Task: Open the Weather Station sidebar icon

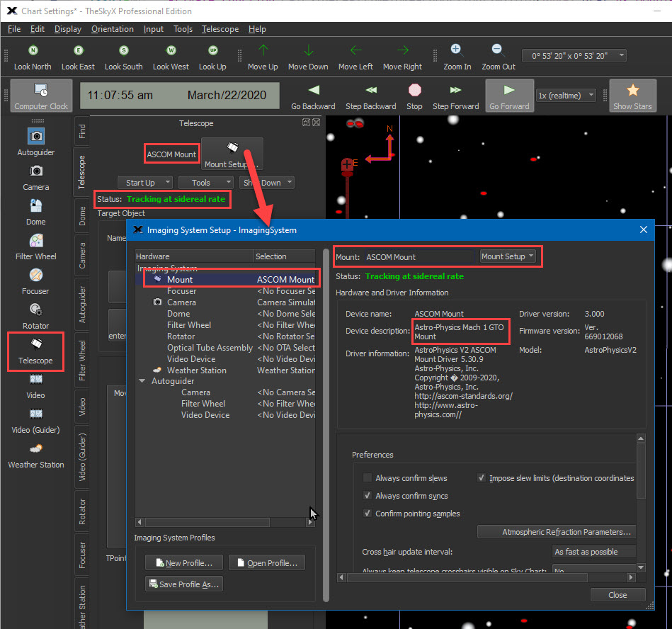Action: [x=36, y=448]
